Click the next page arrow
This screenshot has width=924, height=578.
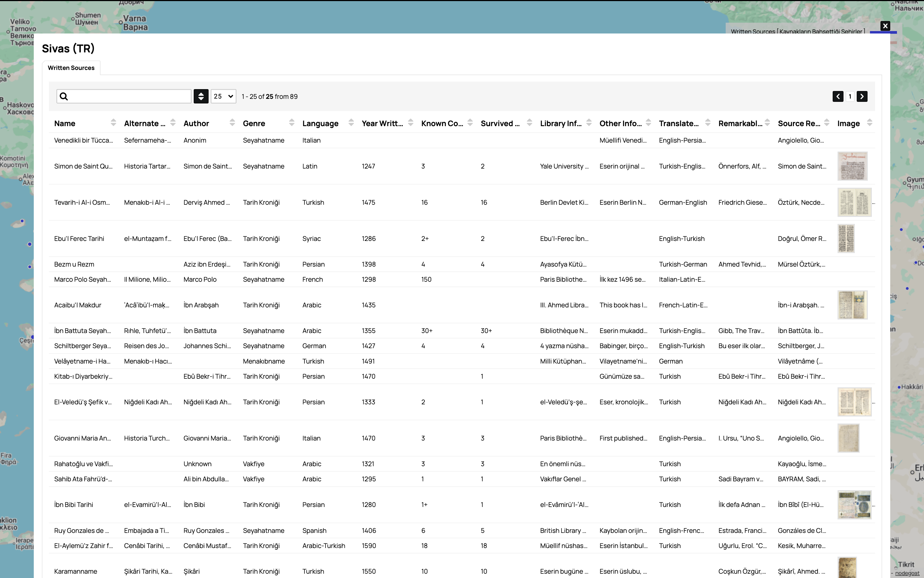point(862,96)
